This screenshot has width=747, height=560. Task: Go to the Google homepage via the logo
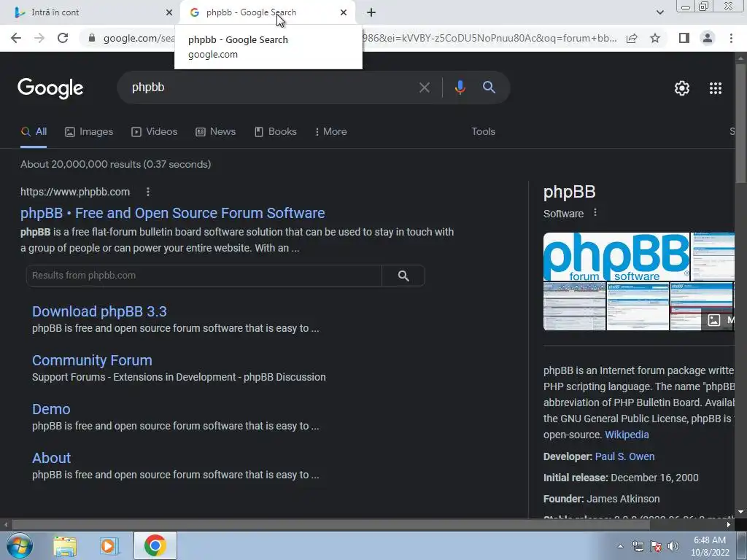tap(50, 88)
